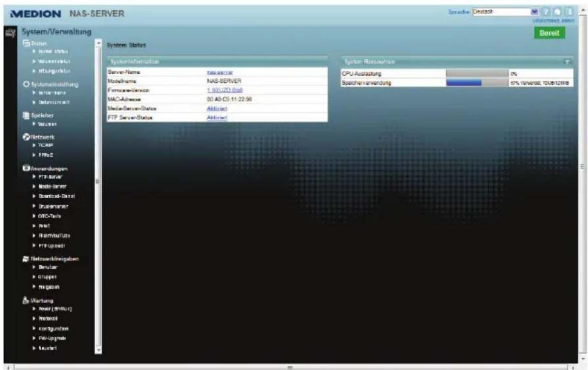Open FTP Uploadr in the sidebar

point(52,246)
